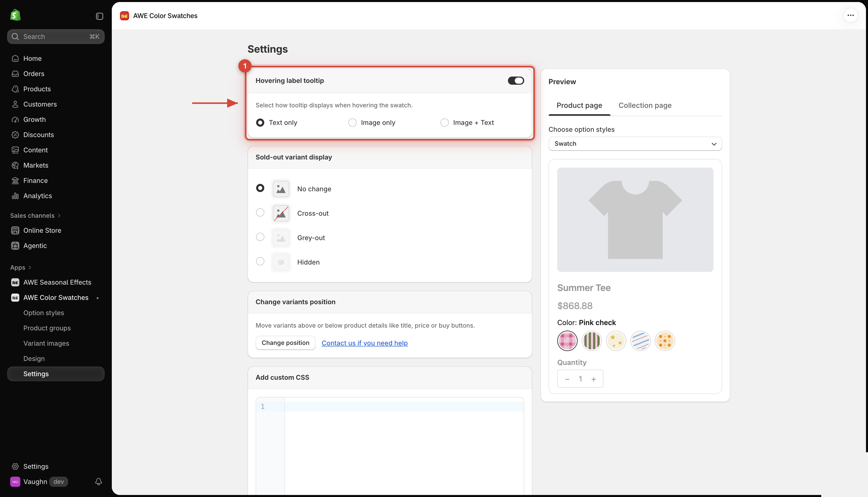Click the Analytics bar chart icon
This screenshot has width=868, height=497.
click(x=15, y=196)
